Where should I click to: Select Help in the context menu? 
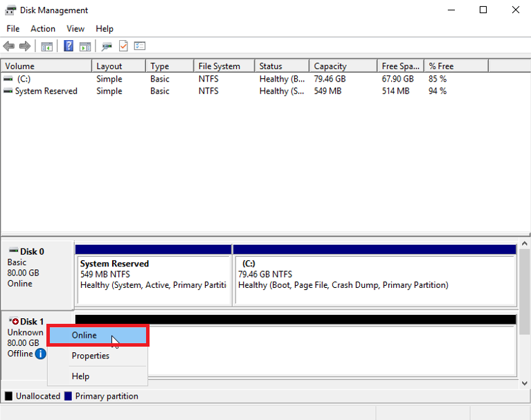80,376
